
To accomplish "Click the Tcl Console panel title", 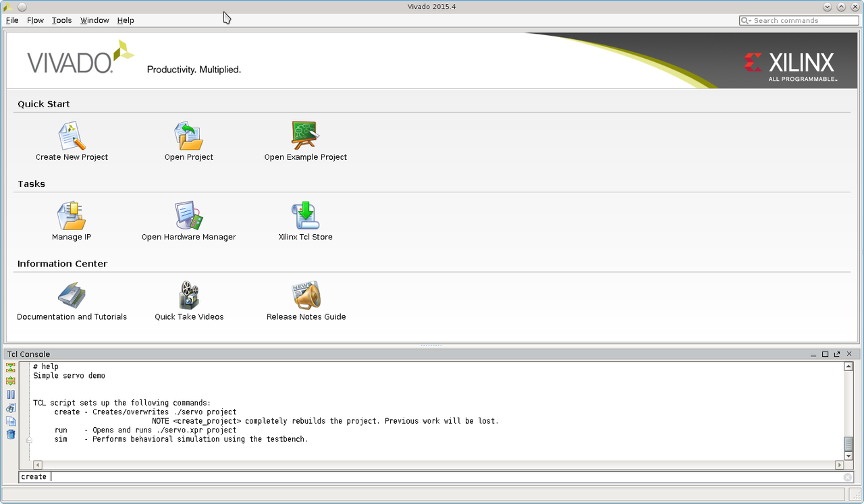I will [28, 354].
